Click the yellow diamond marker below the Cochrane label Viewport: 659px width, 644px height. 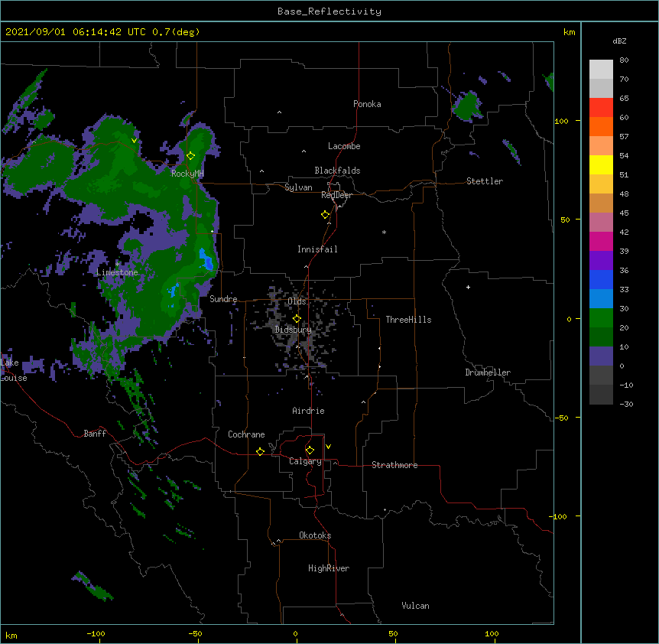point(260,451)
